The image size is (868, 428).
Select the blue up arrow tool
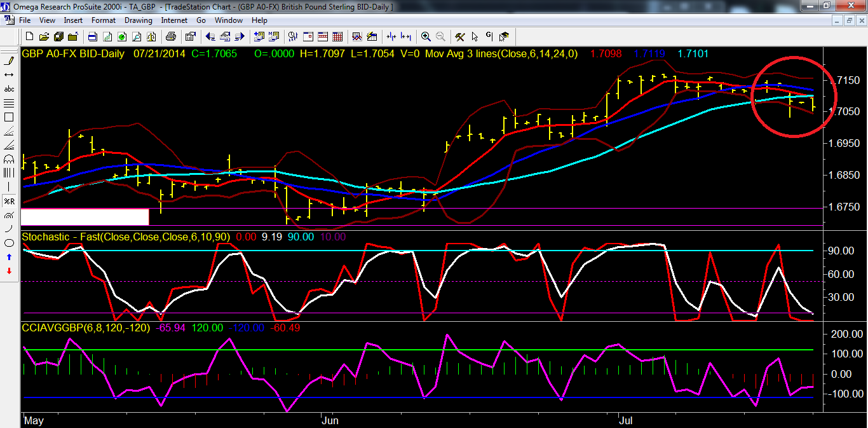point(10,257)
